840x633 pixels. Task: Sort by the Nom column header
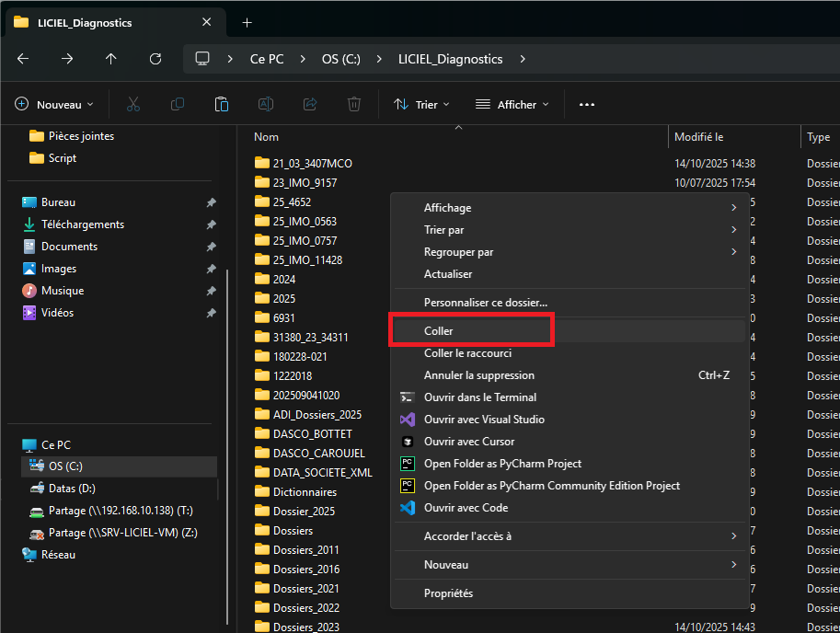(267, 137)
